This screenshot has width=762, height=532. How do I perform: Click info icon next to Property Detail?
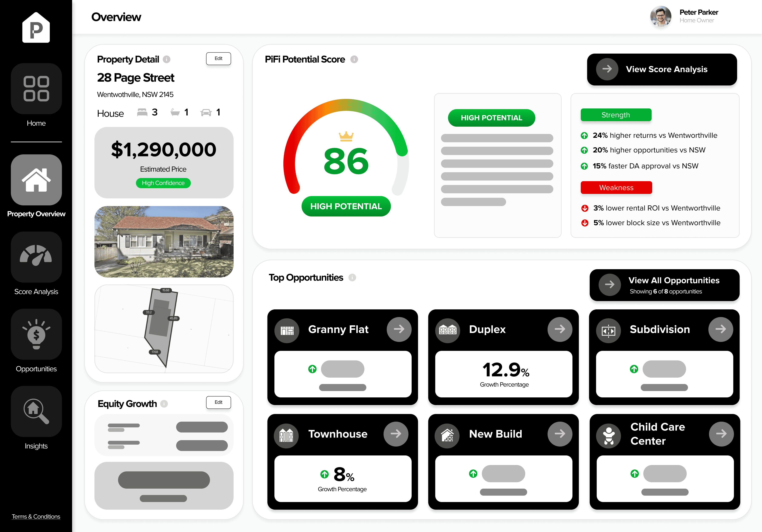point(167,59)
